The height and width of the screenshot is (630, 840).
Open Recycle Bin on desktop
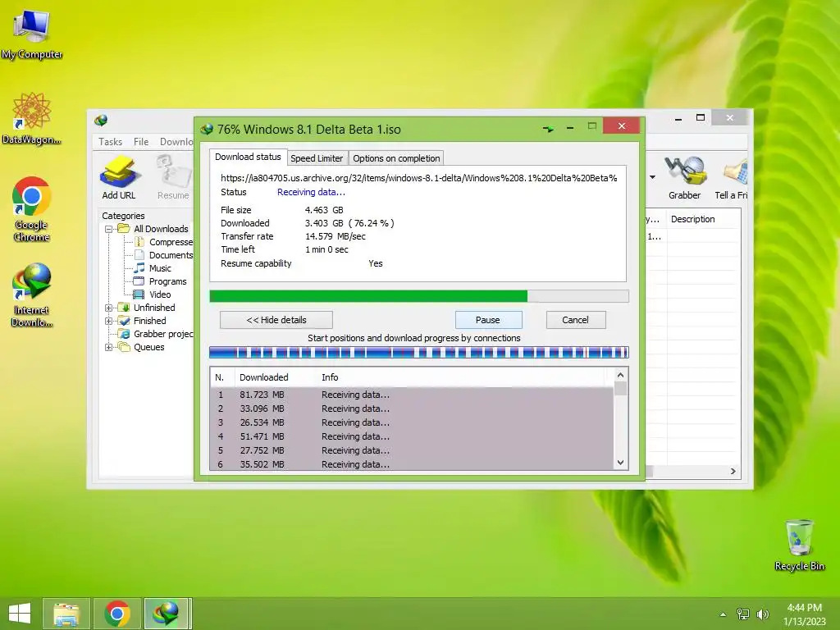click(x=799, y=545)
